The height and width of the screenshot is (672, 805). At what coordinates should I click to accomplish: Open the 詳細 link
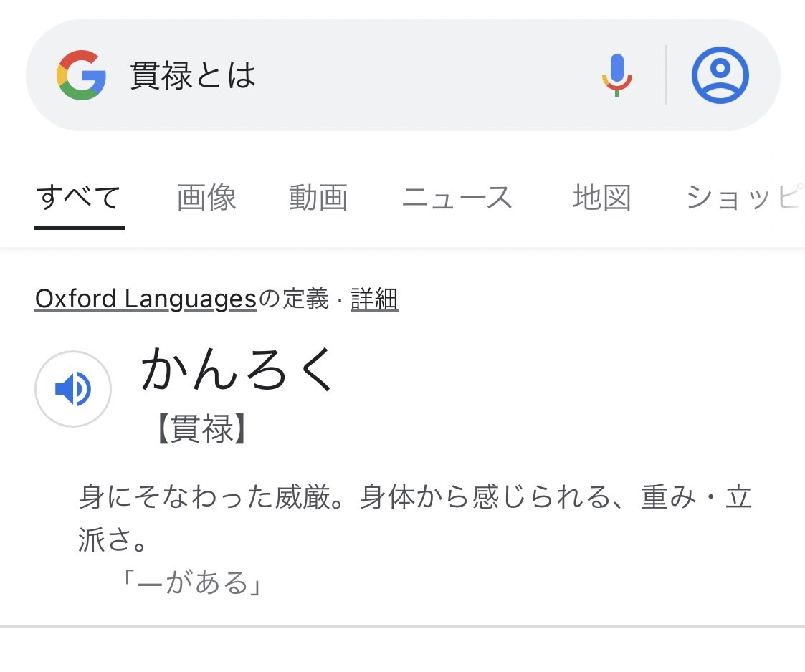coord(374,299)
